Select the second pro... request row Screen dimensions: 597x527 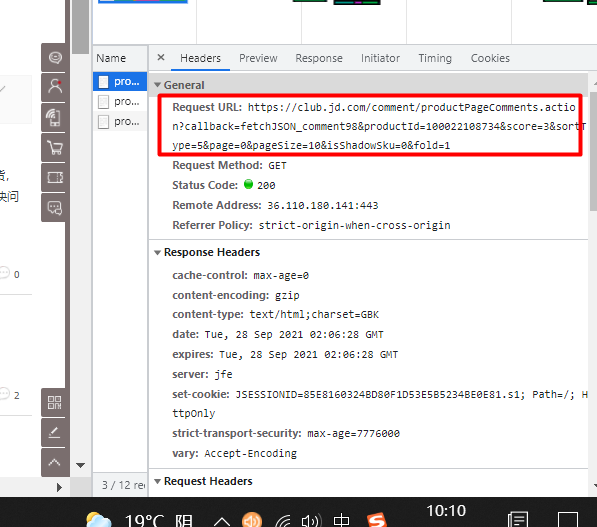[x=120, y=101]
